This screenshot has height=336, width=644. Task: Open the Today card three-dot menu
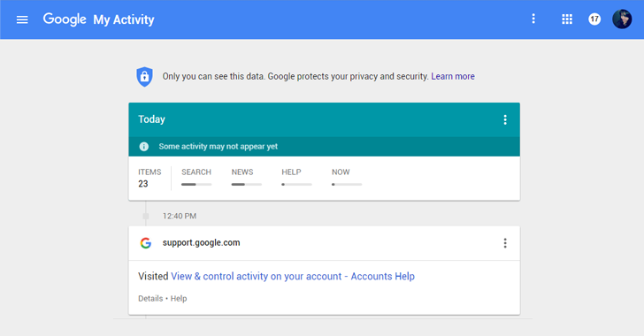(505, 119)
